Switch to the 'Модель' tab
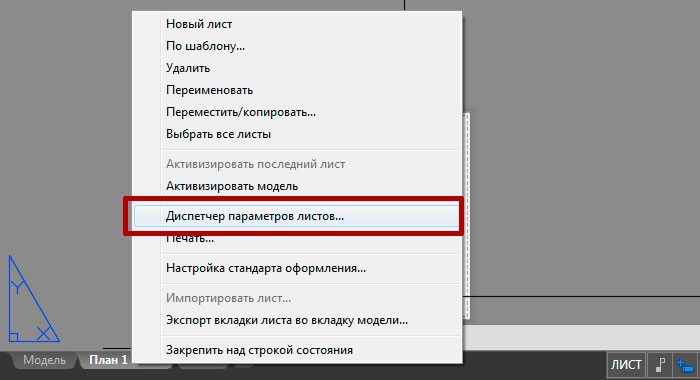The height and width of the screenshot is (380, 700). (x=44, y=360)
